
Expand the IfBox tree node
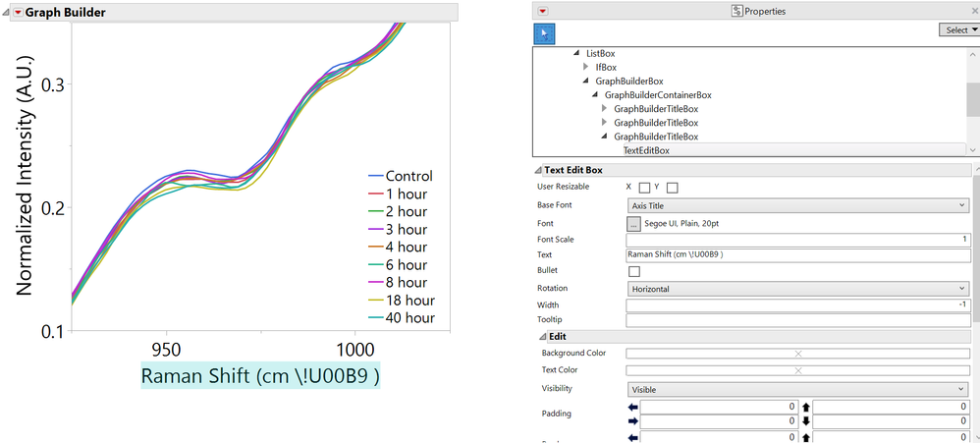[586, 67]
